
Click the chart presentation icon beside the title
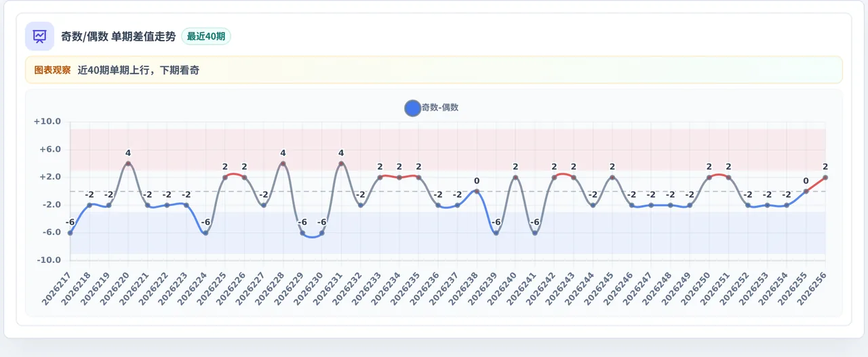point(39,36)
